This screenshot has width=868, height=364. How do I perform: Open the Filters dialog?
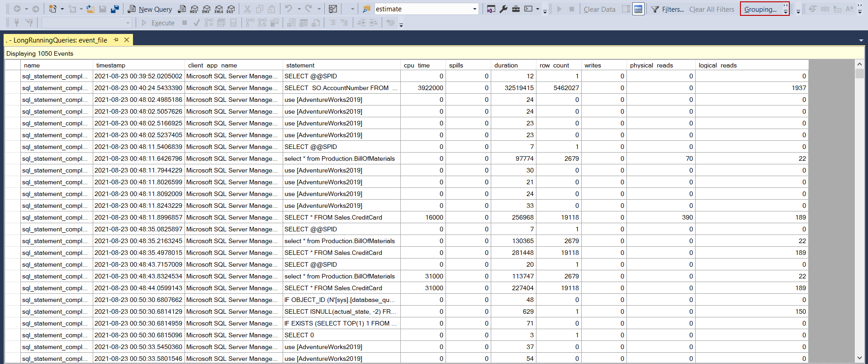click(667, 9)
